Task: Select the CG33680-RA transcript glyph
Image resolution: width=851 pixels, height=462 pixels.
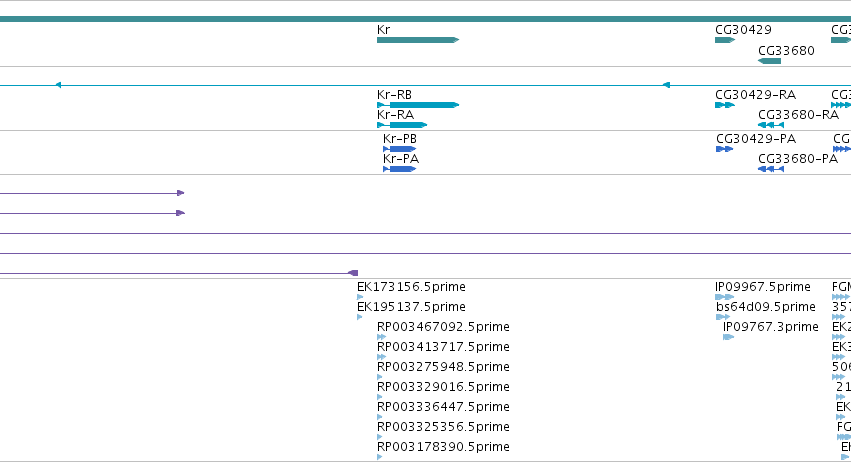Action: pyautogui.click(x=771, y=125)
